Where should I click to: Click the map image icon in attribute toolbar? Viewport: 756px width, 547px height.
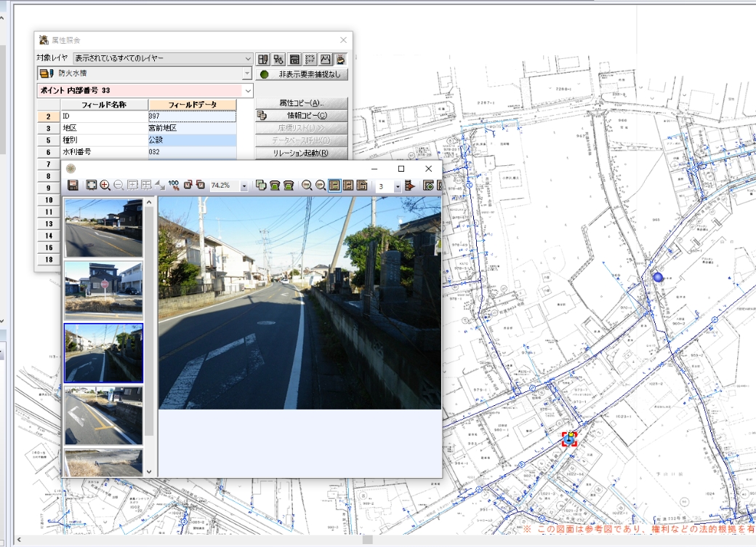click(326, 59)
